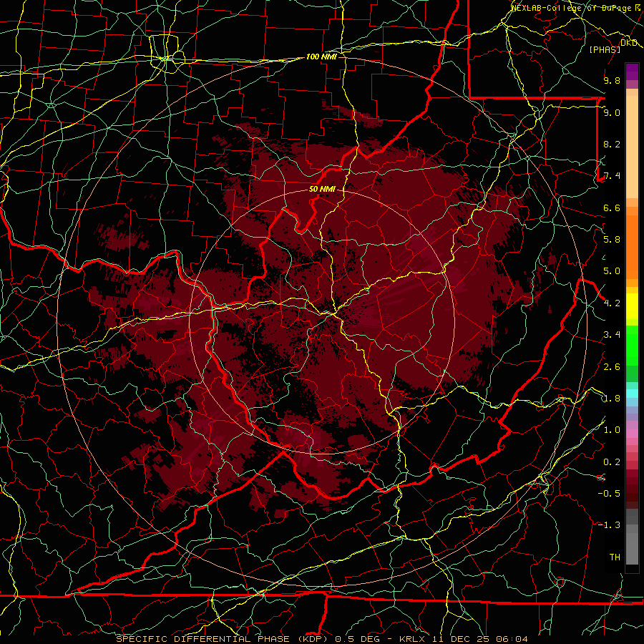Viewport: 644px width, 644px height.
Task: Click the -1.3 scale label
Action: [609, 525]
